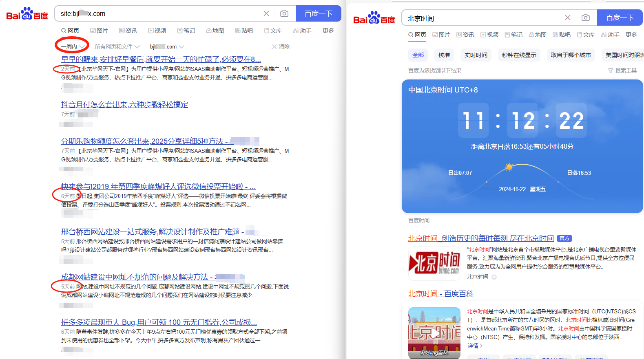Image resolution: width=644 pixels, height=359 pixels.
Task: Open 贴吧 tab in left window
Action: click(244, 31)
